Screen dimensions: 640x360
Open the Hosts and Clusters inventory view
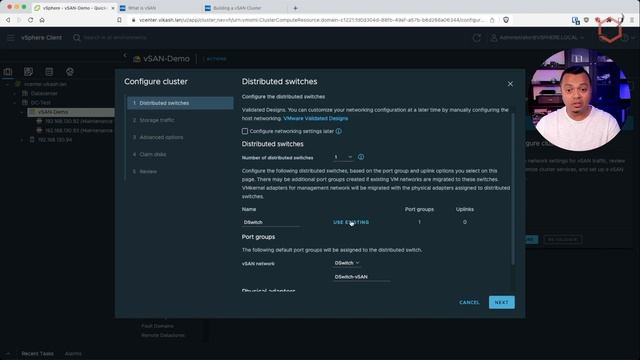[8, 72]
